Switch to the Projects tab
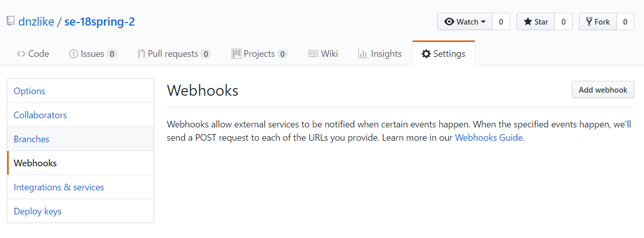The height and width of the screenshot is (238, 644). pos(259,54)
